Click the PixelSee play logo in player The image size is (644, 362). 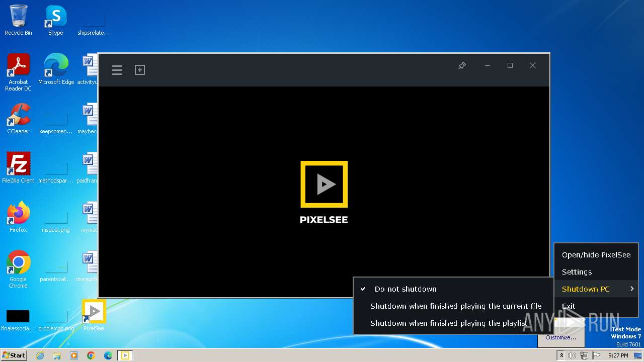click(x=324, y=184)
